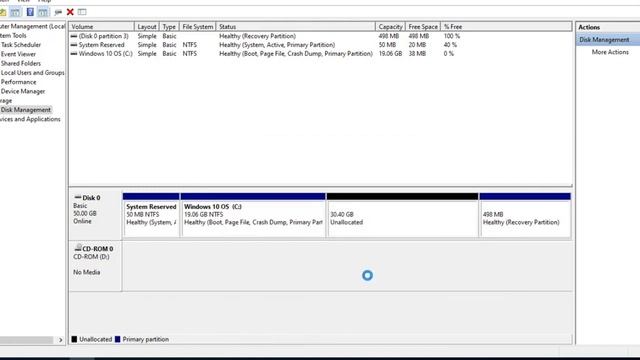Select Computer Management (Local) root node
Viewport: 640px width, 360px height.
coord(32,27)
